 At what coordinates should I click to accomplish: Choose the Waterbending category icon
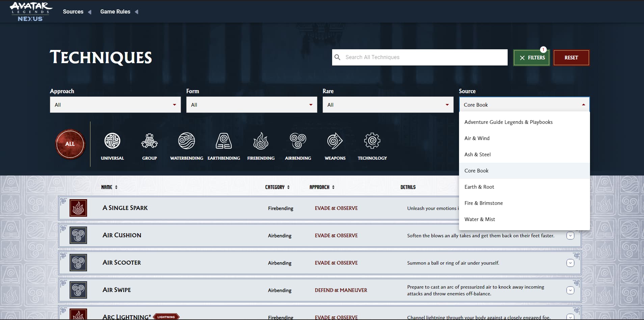[187, 141]
